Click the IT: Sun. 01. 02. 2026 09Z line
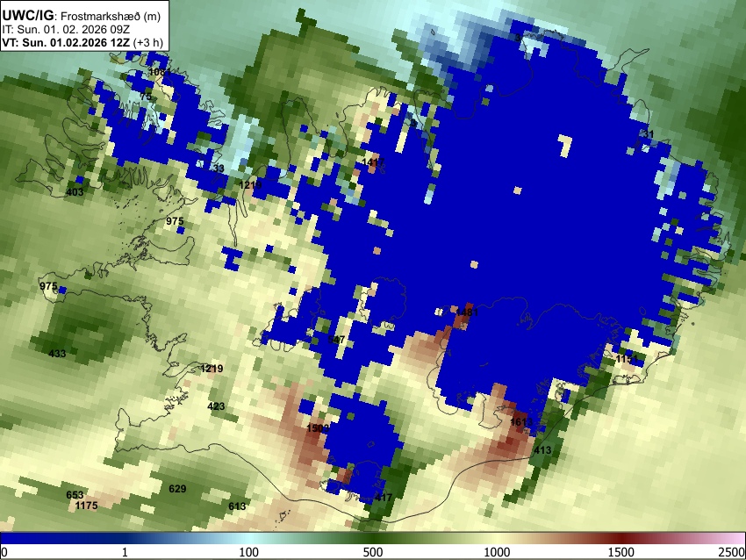The image size is (746, 560). pyautogui.click(x=66, y=30)
